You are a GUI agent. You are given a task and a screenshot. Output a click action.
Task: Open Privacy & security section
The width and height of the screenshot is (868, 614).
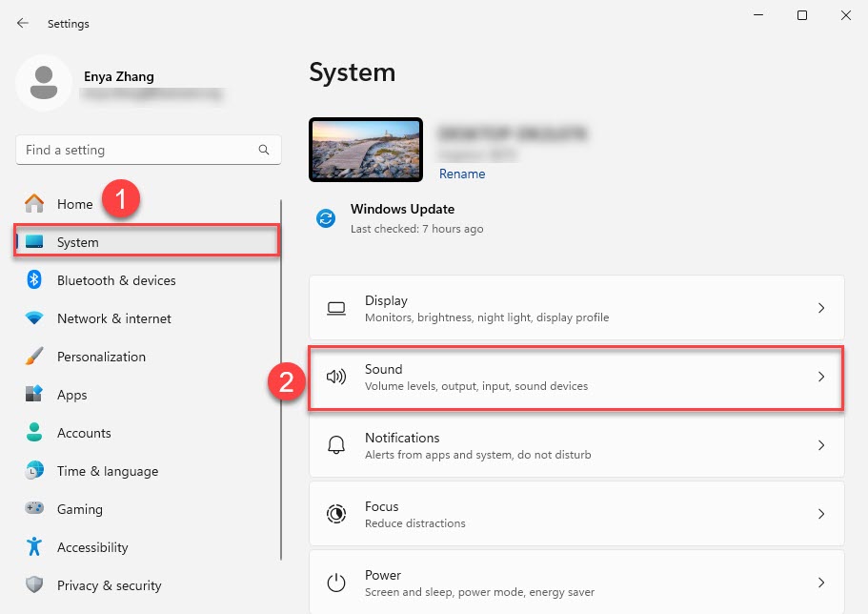pyautogui.click(x=109, y=585)
